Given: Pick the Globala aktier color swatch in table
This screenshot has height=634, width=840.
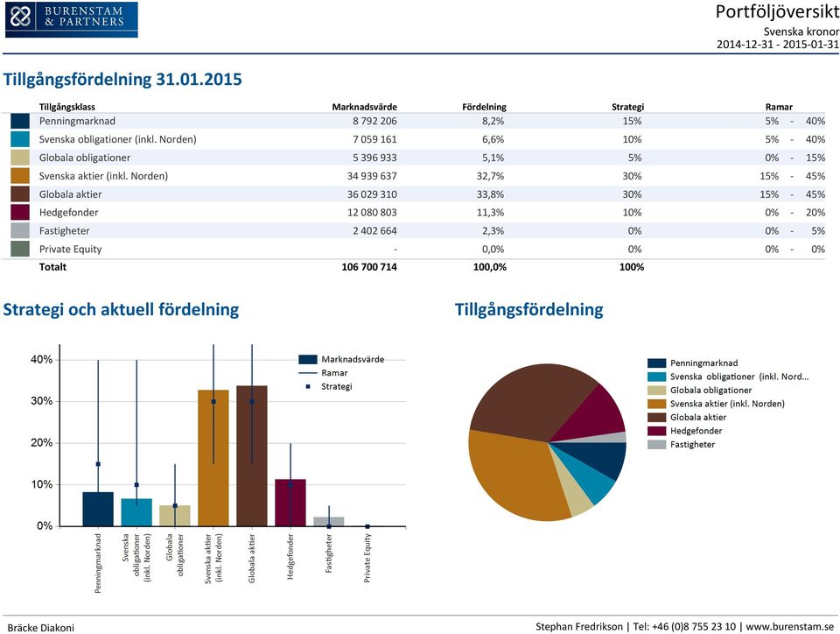Looking at the screenshot, I should point(20,194).
